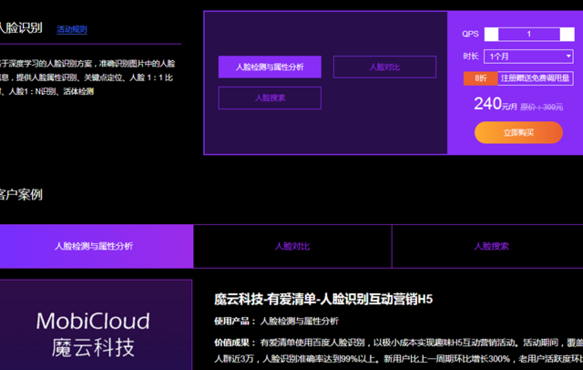The height and width of the screenshot is (370, 583).
Task: Click the QPS value field showing 1
Action: tap(529, 34)
